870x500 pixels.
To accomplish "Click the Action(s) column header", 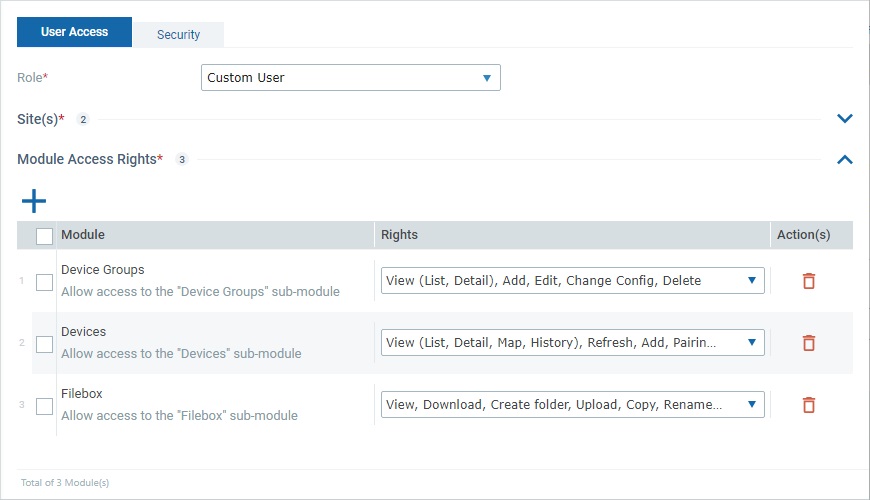I will [x=803, y=235].
